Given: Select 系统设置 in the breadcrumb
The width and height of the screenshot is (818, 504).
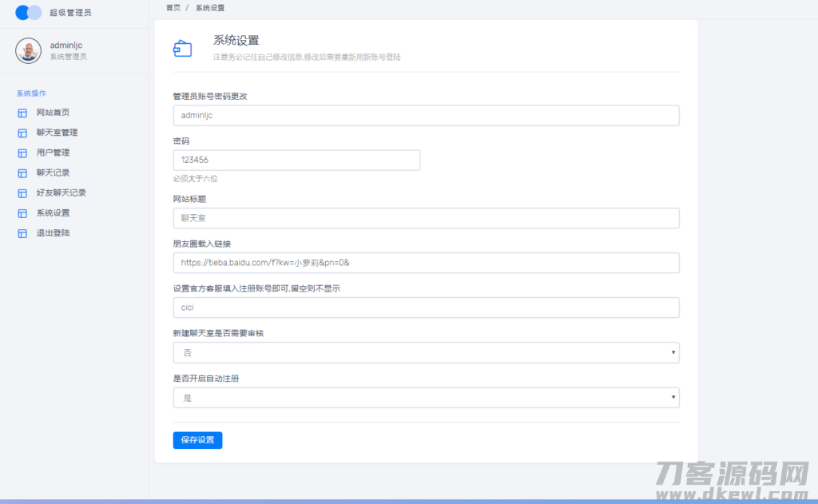Looking at the screenshot, I should click(x=209, y=7).
